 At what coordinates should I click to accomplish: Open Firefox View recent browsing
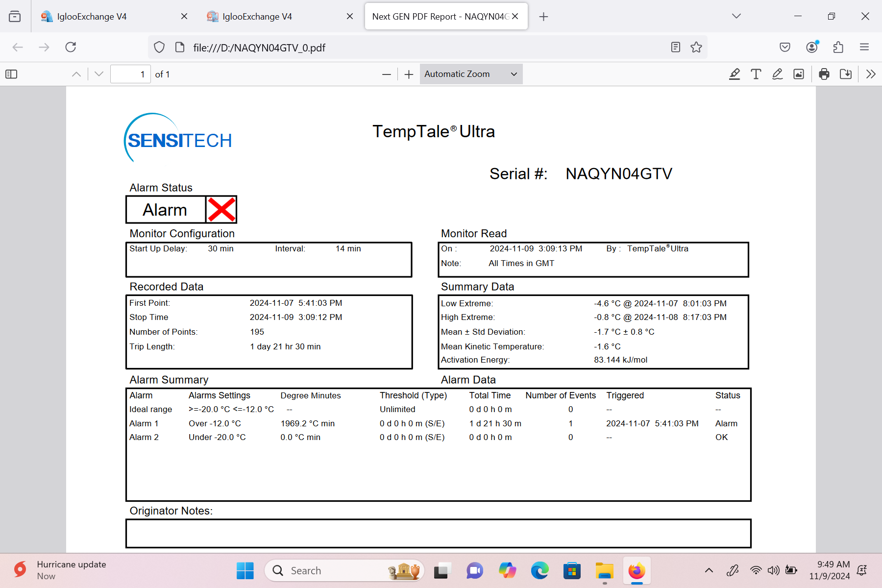pyautogui.click(x=15, y=16)
